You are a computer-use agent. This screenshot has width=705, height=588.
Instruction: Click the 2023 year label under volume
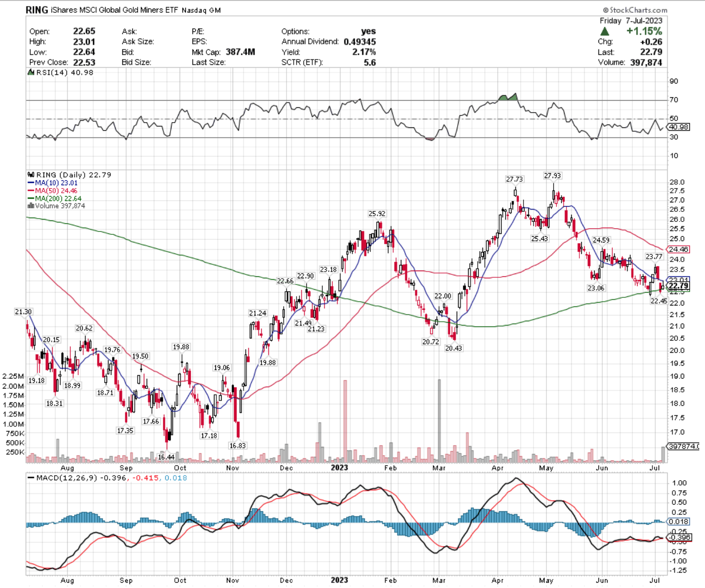pos(339,468)
